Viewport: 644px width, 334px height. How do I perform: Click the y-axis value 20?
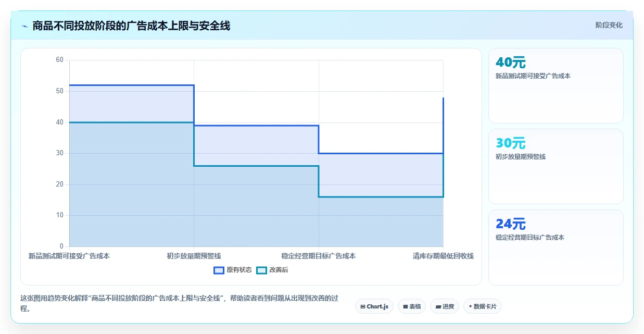59,184
